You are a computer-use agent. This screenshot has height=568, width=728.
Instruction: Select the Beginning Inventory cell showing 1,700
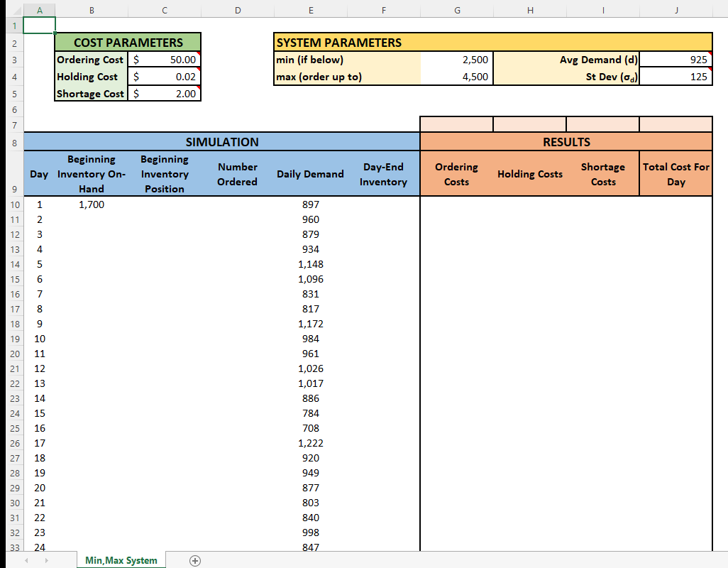point(92,204)
